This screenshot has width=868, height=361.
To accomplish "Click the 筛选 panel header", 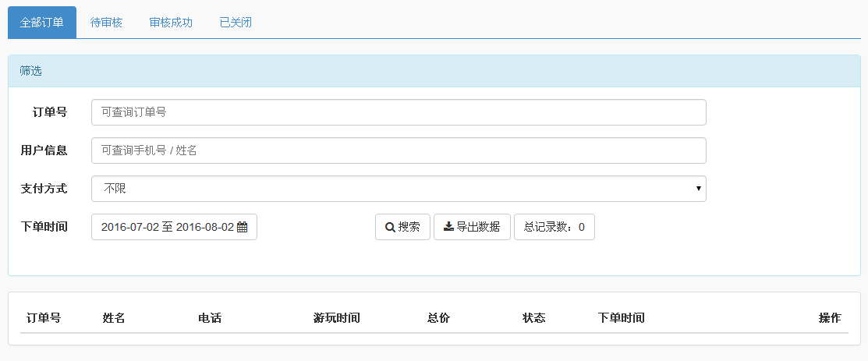I will click(434, 71).
